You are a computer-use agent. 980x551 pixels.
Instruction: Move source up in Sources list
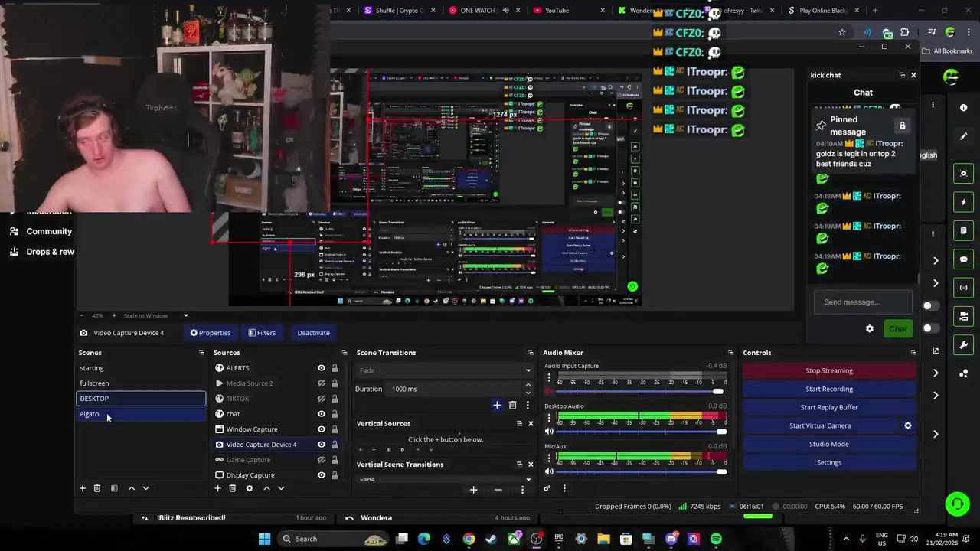(266, 488)
